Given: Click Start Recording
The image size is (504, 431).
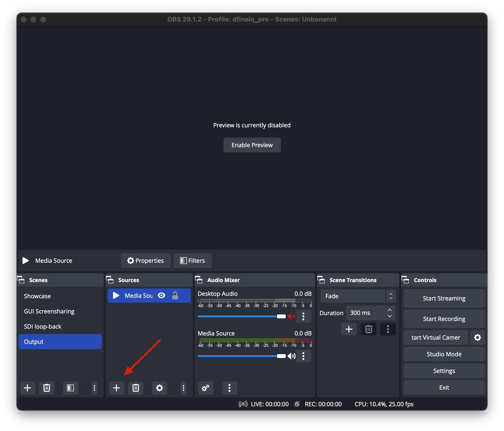Looking at the screenshot, I should pos(444,319).
